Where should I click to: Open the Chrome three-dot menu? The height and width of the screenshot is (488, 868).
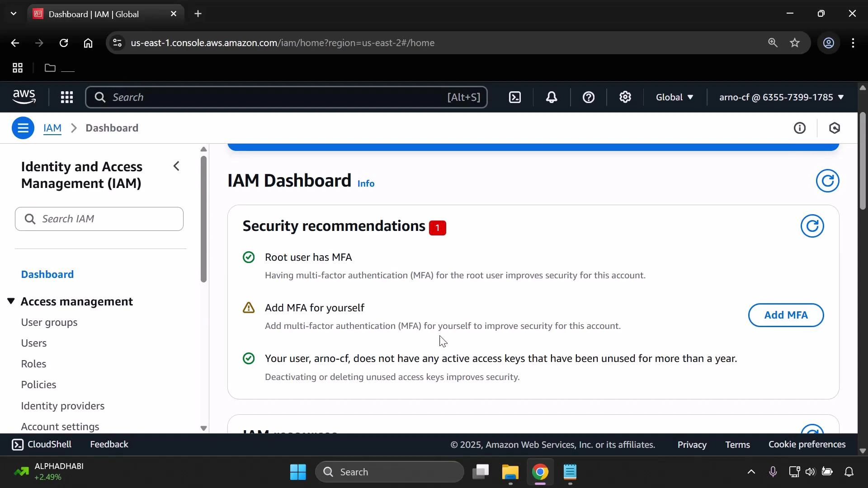(x=854, y=43)
